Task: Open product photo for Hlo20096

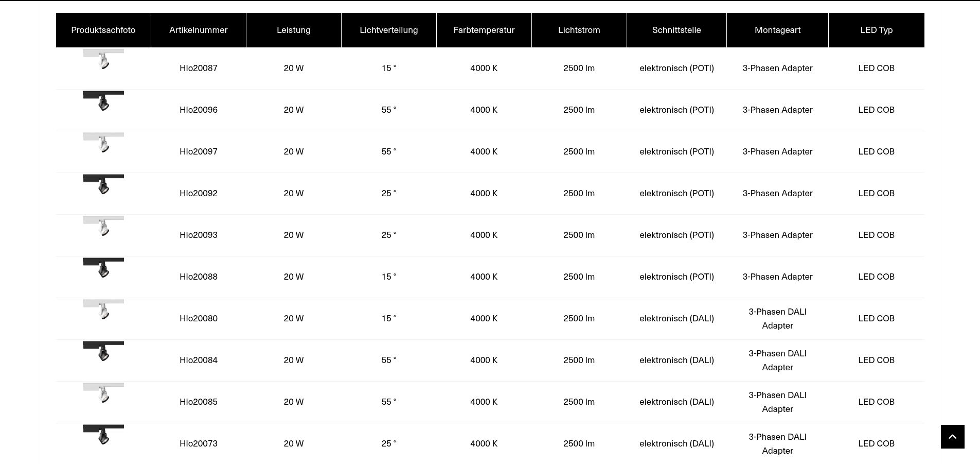Action: point(103,100)
